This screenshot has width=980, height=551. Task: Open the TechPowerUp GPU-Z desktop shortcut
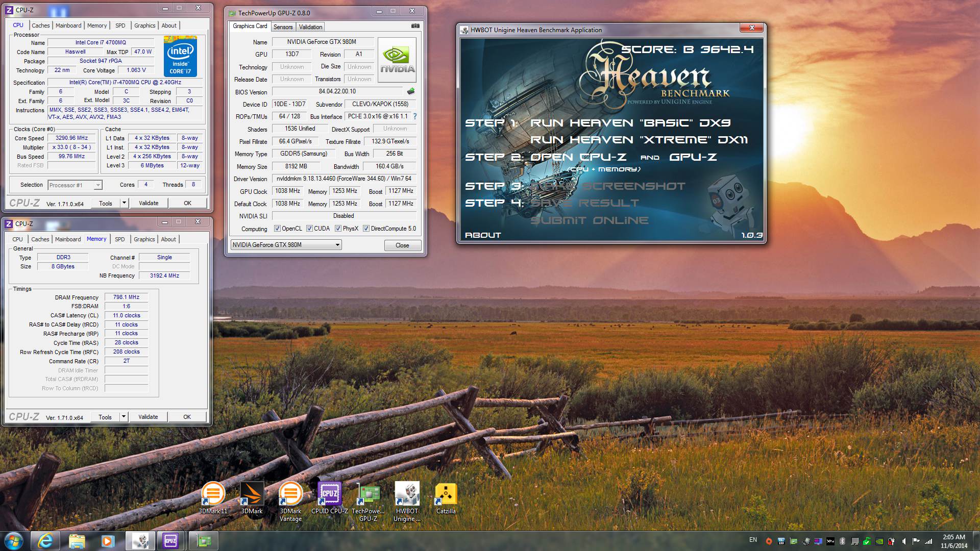[368, 502]
